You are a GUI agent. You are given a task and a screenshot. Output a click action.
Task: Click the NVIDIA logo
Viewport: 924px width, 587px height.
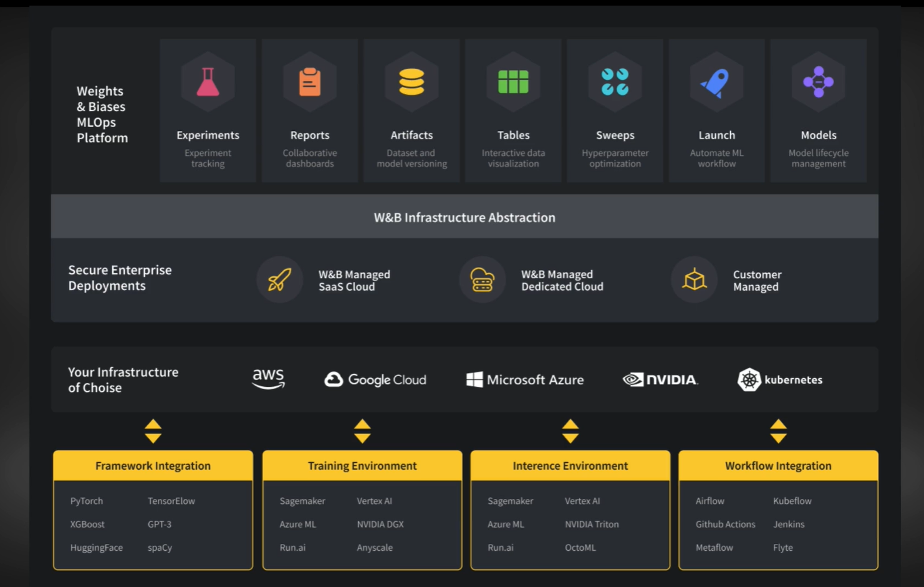(660, 379)
